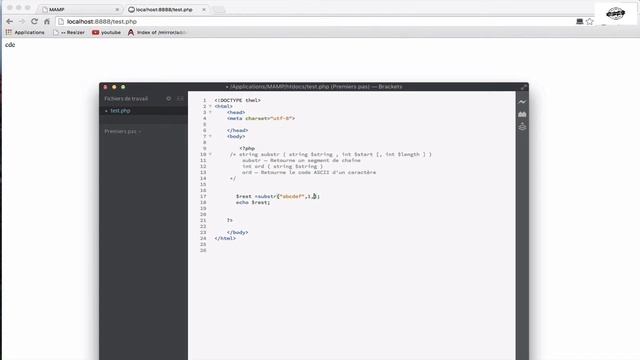Open the Chrome home page button
The image size is (640, 360).
coord(47,21)
